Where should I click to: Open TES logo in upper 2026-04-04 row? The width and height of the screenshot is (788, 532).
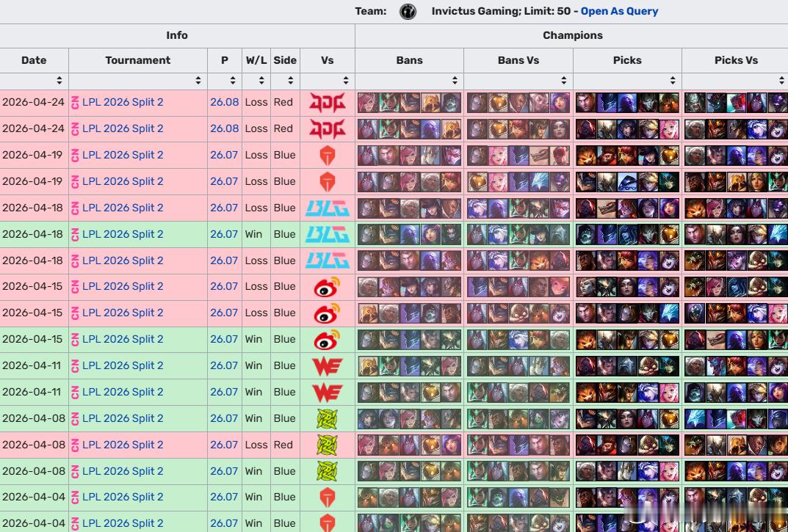[x=327, y=498]
